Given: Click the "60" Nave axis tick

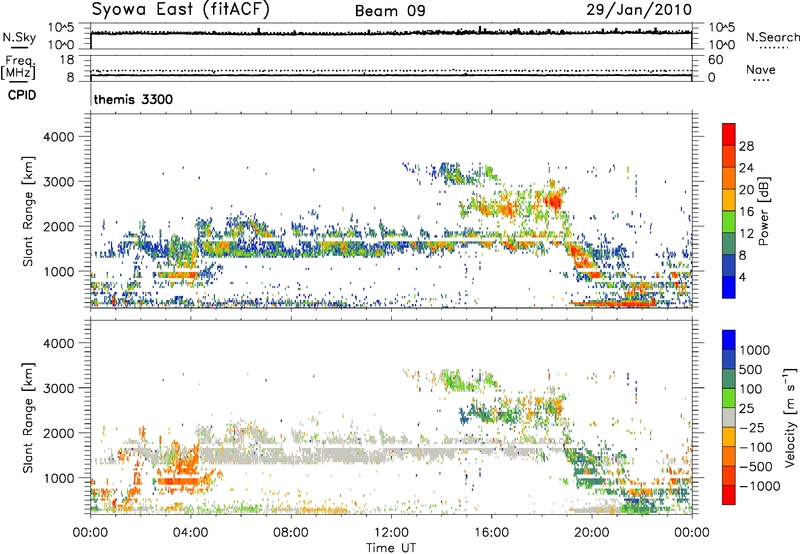Looking at the screenshot, I should coord(716,60).
